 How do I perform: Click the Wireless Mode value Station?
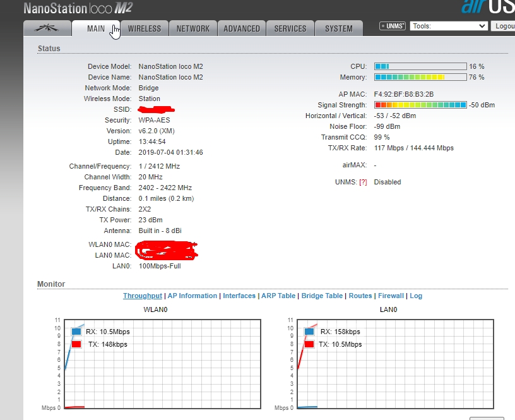pyautogui.click(x=149, y=99)
